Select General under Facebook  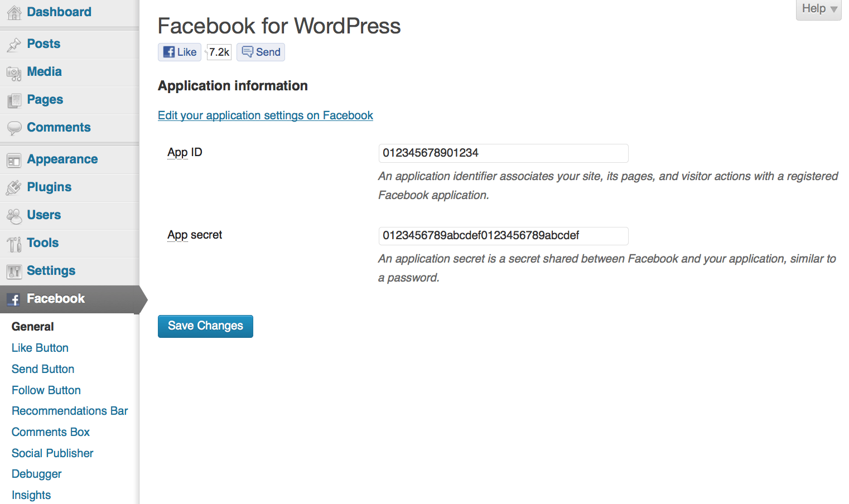coord(33,327)
